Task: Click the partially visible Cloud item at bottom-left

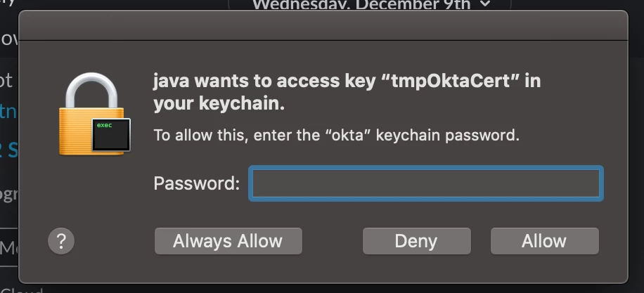Action: [x=21, y=289]
